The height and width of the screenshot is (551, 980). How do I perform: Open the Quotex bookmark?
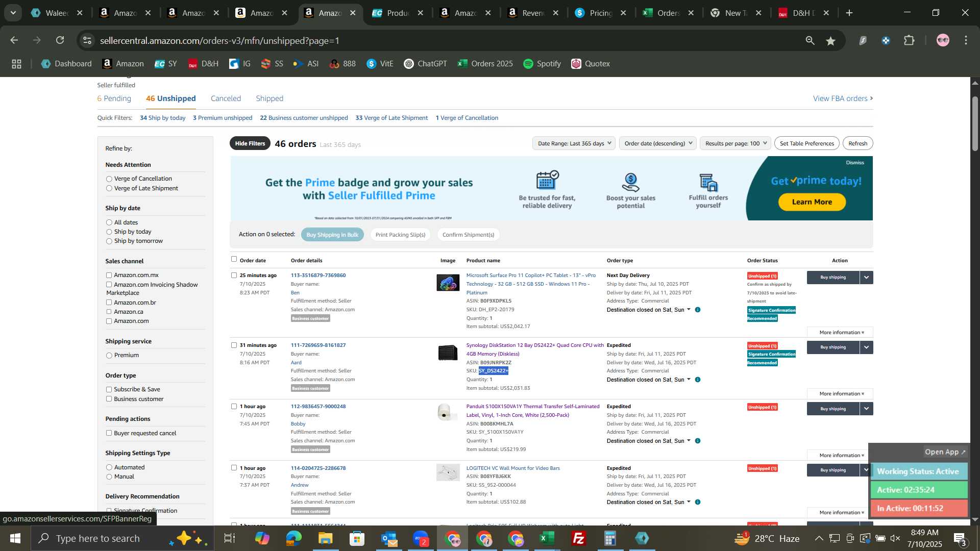591,64
